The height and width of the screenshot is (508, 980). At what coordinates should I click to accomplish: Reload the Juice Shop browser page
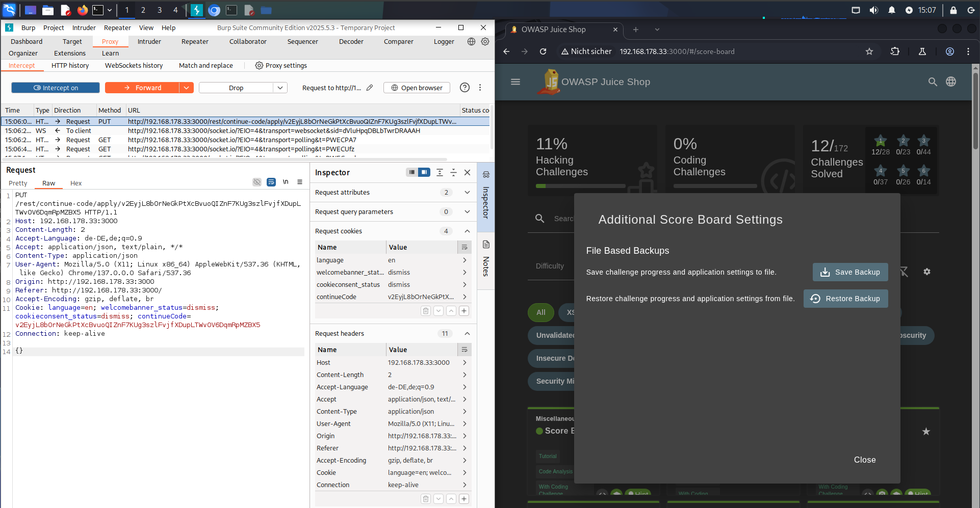[543, 51]
